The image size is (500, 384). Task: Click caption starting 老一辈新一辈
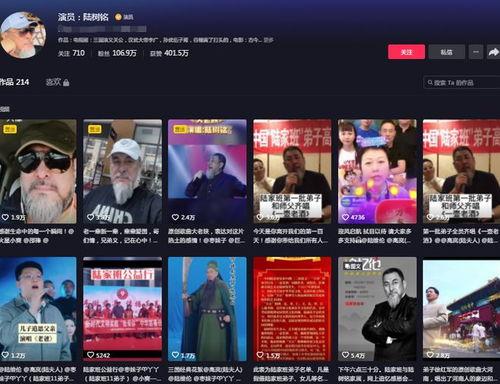121,236
